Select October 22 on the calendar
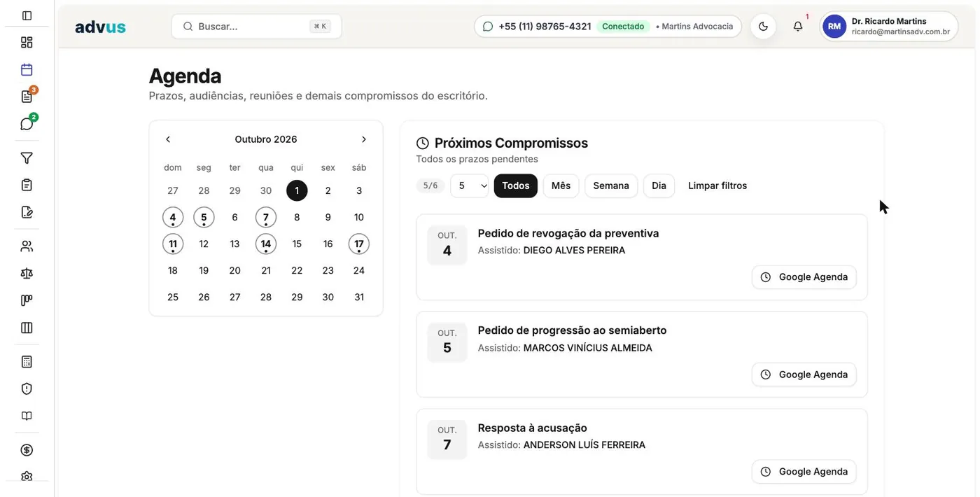Screen dimensions: 980x497 tap(297, 270)
